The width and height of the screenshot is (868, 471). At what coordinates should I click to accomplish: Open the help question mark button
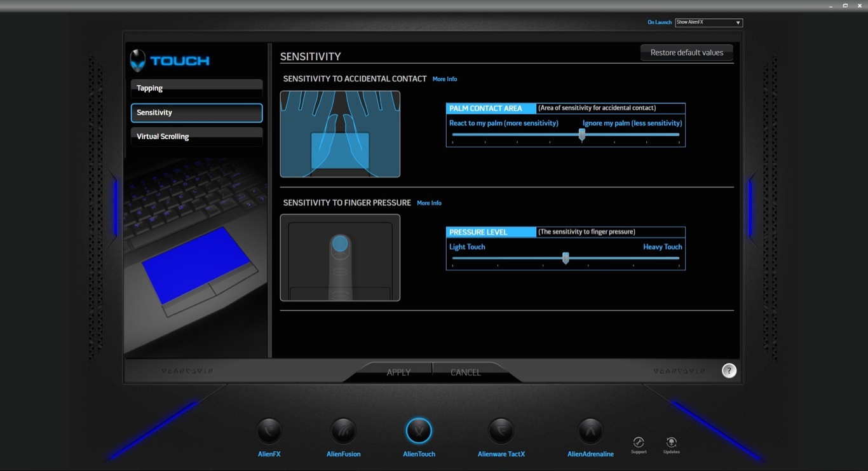click(729, 371)
